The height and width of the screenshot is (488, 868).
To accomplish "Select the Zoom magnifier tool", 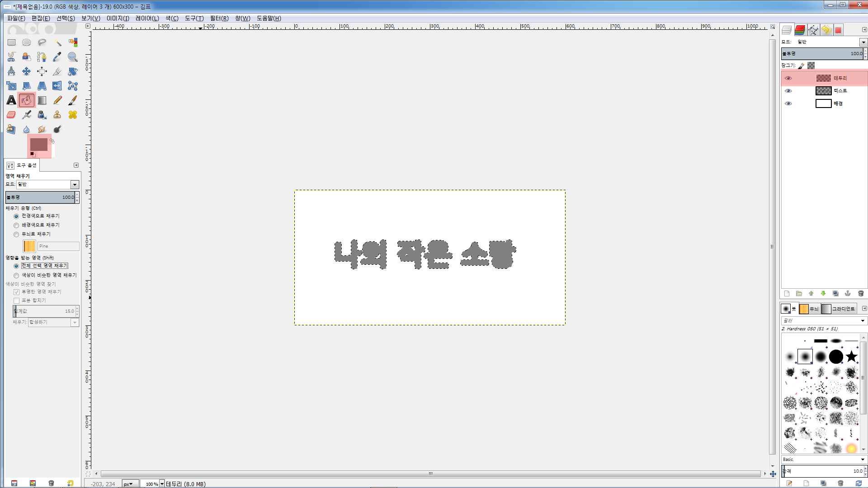I will click(x=73, y=57).
